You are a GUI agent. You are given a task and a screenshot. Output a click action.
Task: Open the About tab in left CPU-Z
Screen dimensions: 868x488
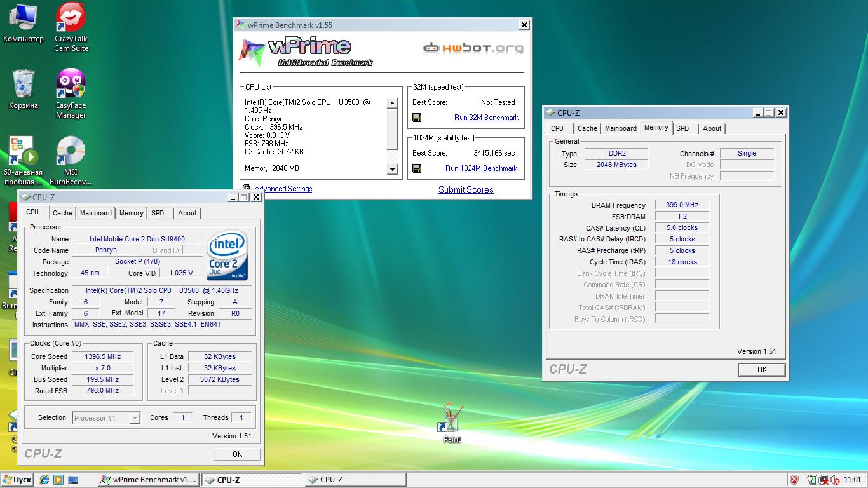187,213
